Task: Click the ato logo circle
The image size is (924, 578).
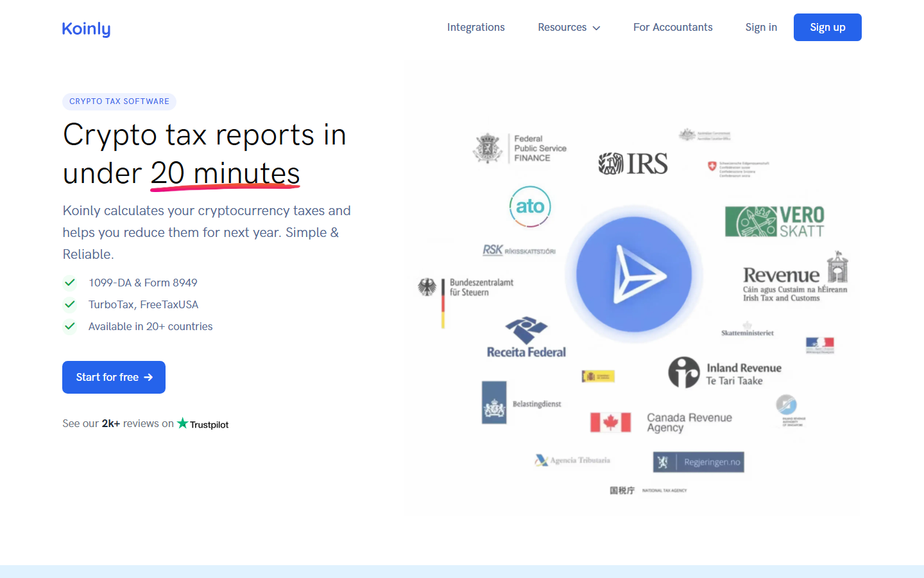Action: tap(530, 206)
